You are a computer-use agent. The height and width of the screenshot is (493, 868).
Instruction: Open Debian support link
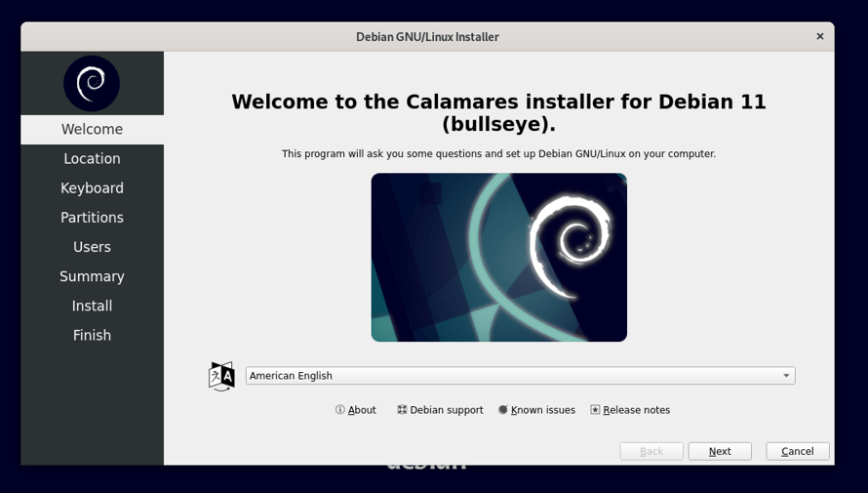tap(440, 410)
